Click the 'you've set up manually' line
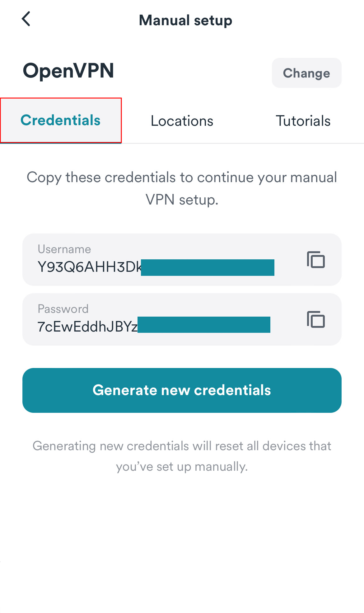364x613 pixels. click(x=182, y=466)
